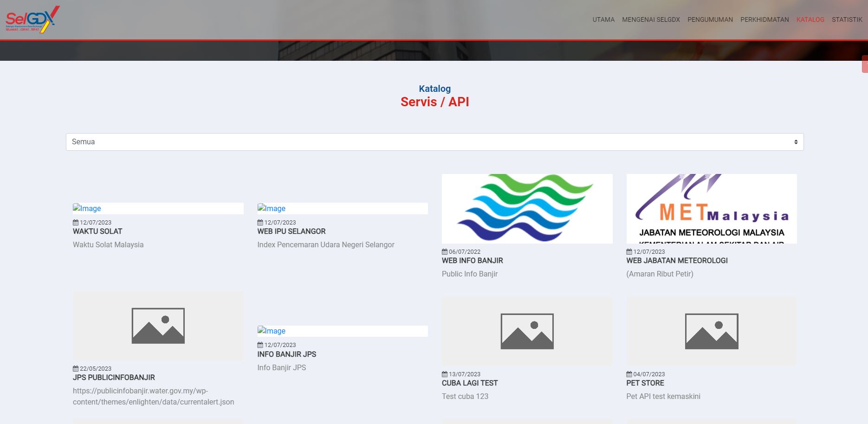Click the INFO BANJIR JPS title
Viewport: 868px width, 424px height.
[x=286, y=354]
